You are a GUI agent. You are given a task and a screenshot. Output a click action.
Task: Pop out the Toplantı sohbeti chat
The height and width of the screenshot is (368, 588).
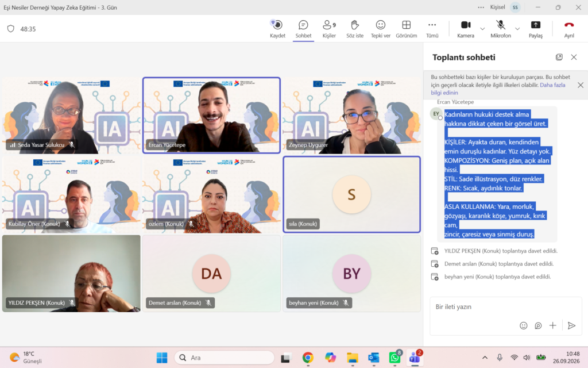click(x=559, y=57)
